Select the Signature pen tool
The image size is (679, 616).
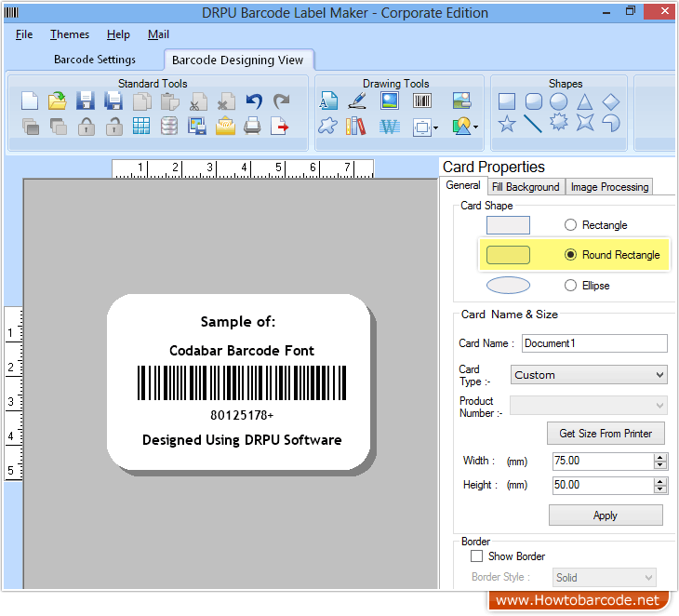pyautogui.click(x=358, y=100)
